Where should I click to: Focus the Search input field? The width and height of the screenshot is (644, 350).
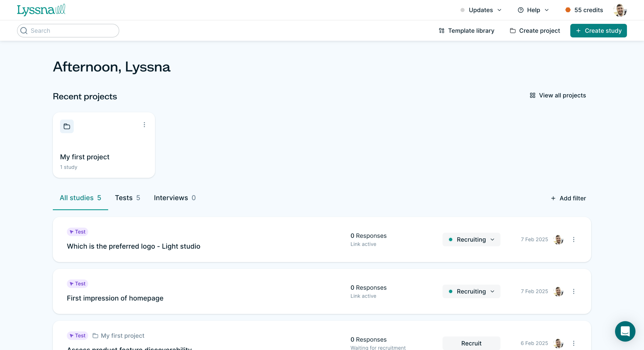[x=68, y=31]
